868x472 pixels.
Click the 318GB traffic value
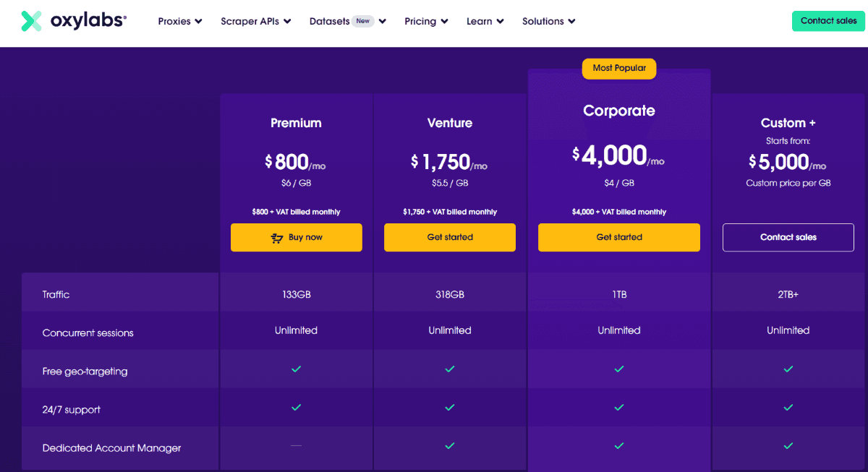(x=450, y=294)
